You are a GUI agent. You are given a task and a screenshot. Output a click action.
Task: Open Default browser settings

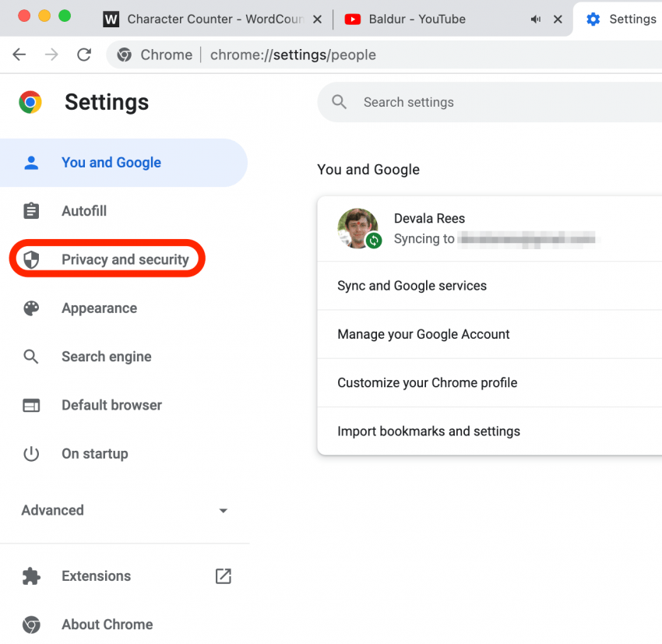point(122,405)
